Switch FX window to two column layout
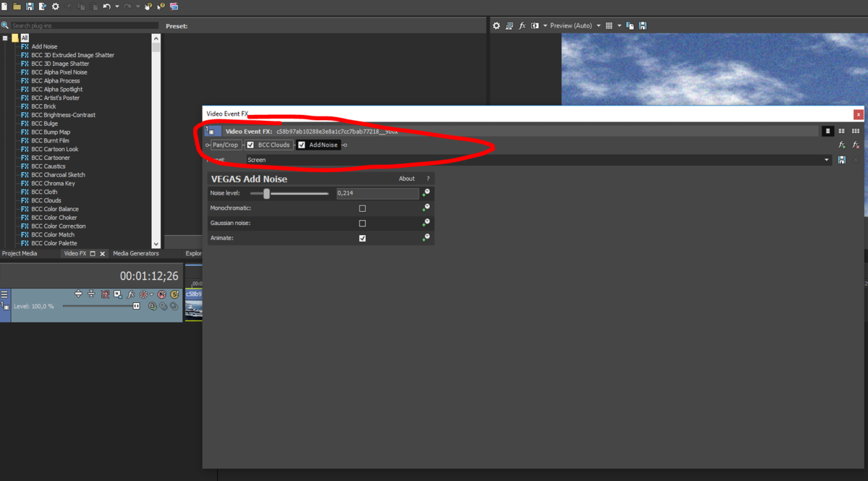This screenshot has height=481, width=868. click(842, 131)
